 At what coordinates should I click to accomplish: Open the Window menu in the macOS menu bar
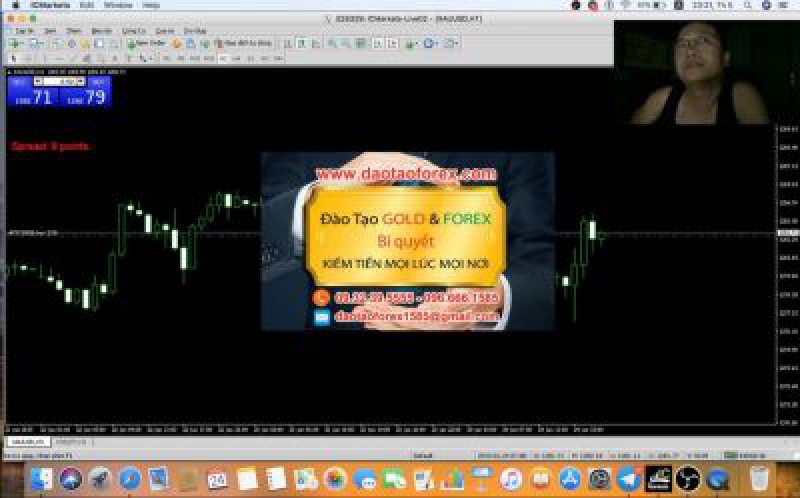click(118, 5)
